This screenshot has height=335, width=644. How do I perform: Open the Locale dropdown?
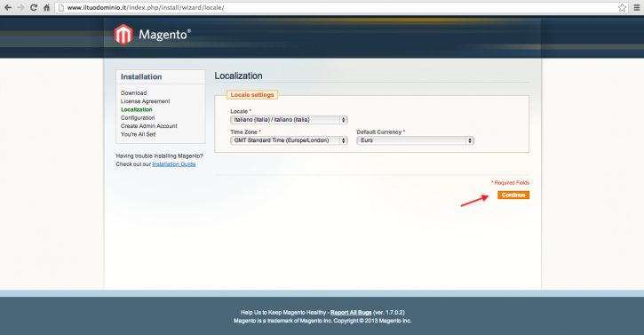290,120
